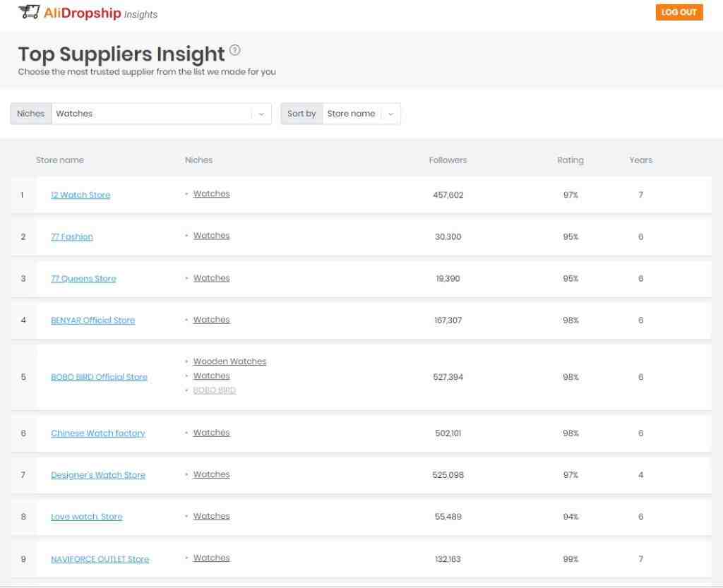Image resolution: width=723 pixels, height=588 pixels.
Task: Click the 55,489 followers value
Action: [448, 517]
